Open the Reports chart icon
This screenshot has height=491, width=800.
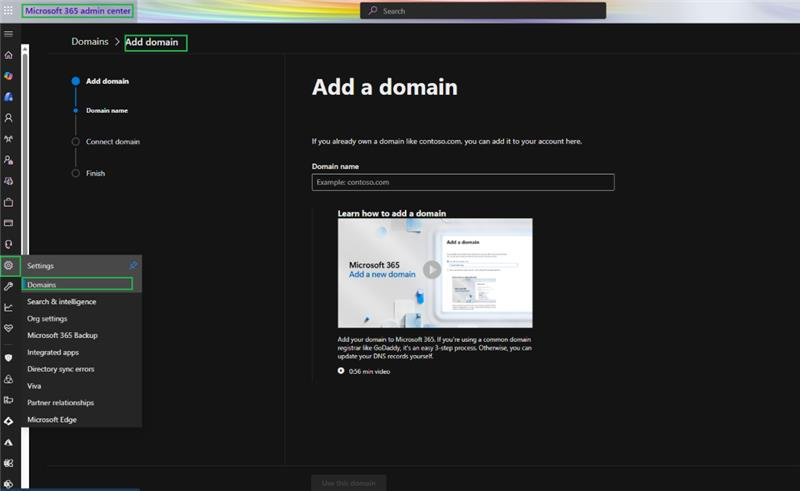(9, 307)
